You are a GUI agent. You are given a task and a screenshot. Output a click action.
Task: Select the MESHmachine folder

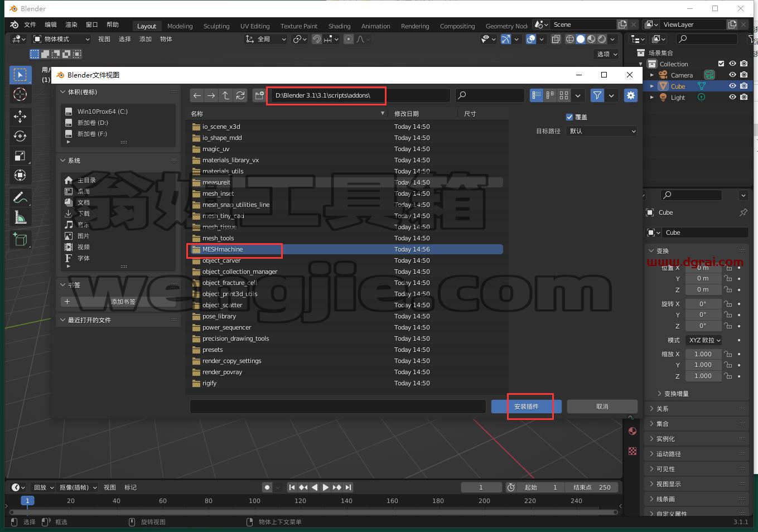346,249
